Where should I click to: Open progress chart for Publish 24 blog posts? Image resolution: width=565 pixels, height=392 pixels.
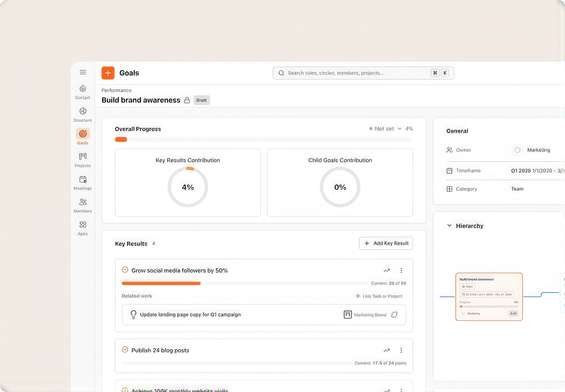pos(387,350)
